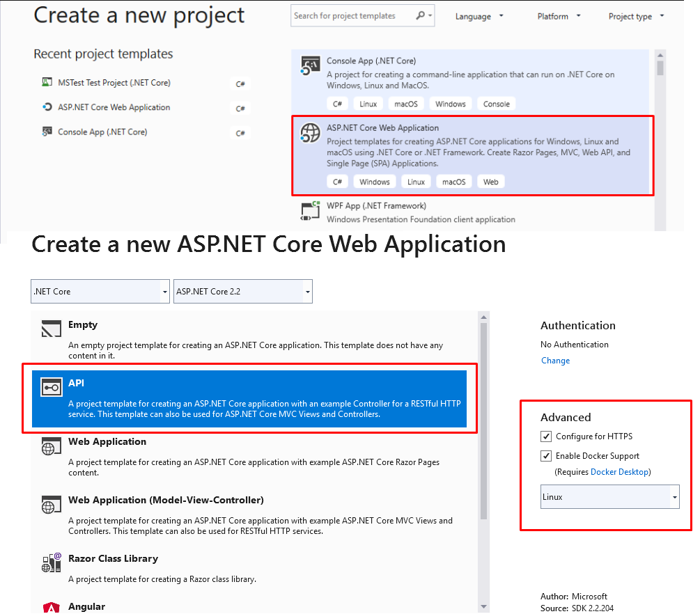Select Web Application (Model-View-Controller) template
This screenshot has height=614, width=700.
pyautogui.click(x=166, y=501)
